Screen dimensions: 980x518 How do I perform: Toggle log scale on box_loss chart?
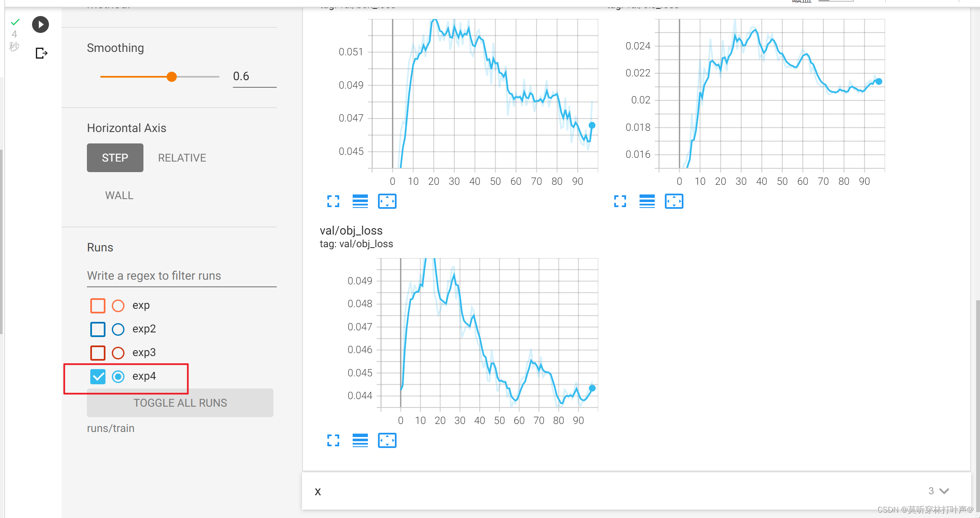click(x=360, y=201)
